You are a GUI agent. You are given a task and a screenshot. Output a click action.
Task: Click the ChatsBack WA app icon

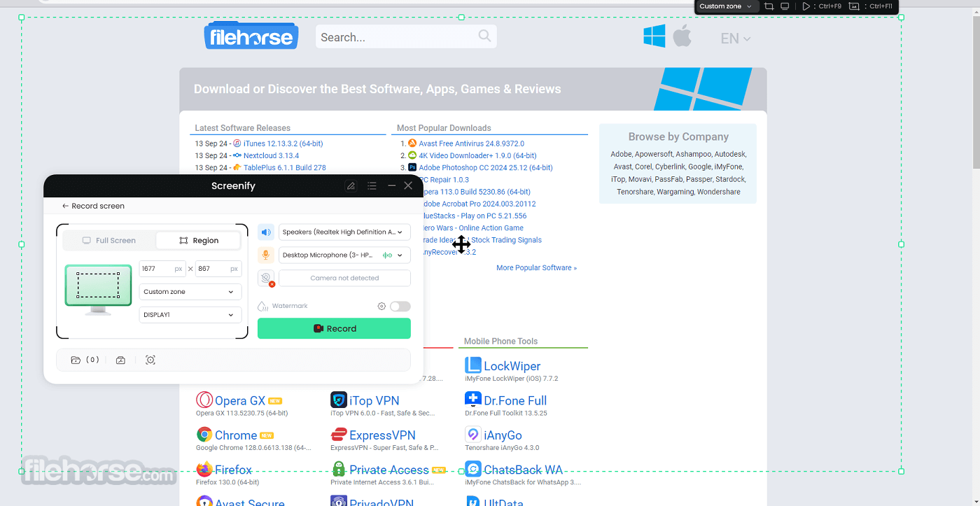[x=473, y=469]
